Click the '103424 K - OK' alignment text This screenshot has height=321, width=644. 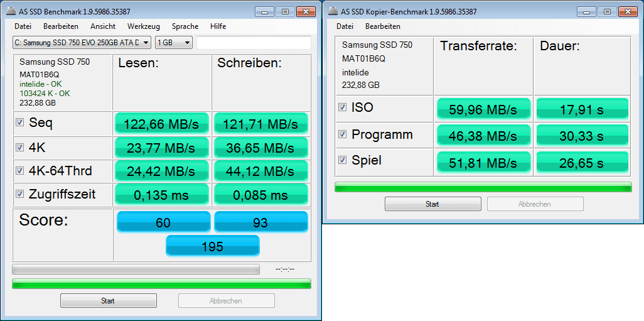(x=45, y=94)
